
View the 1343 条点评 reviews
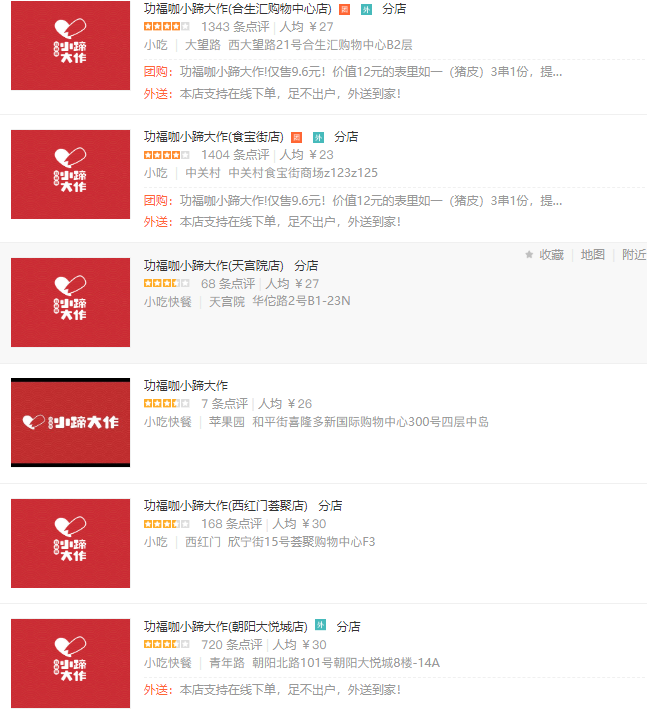235,27
